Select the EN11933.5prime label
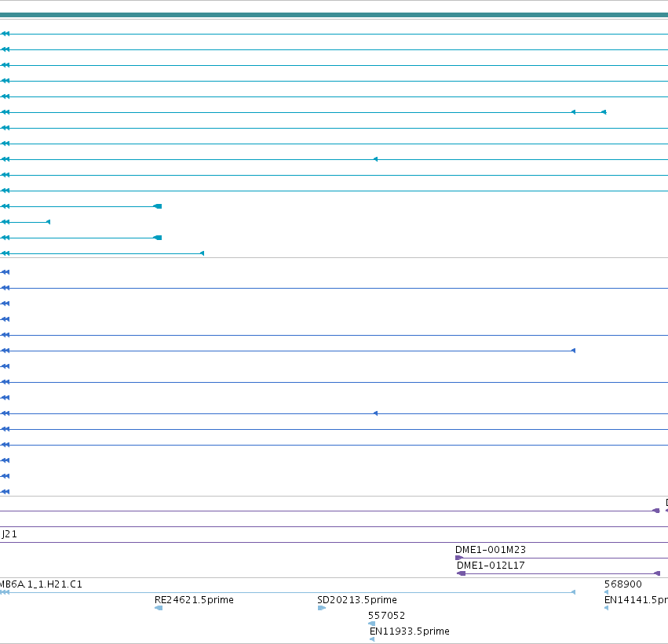668x644 pixels. coord(410,631)
